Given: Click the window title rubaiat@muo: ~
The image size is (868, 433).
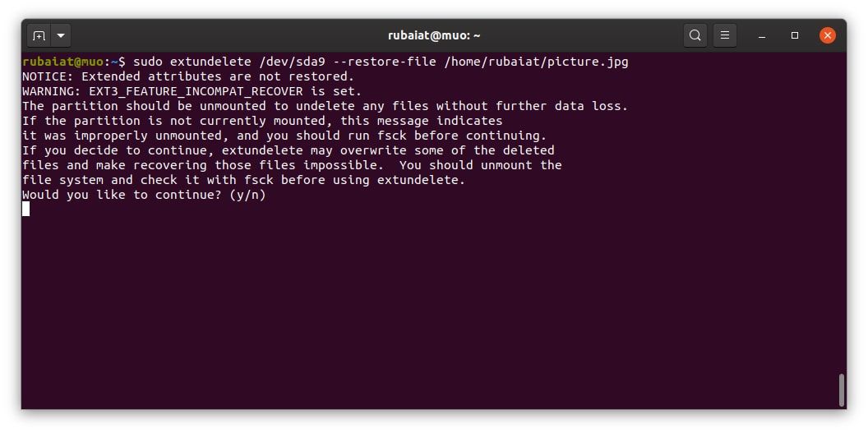Looking at the screenshot, I should tap(434, 36).
